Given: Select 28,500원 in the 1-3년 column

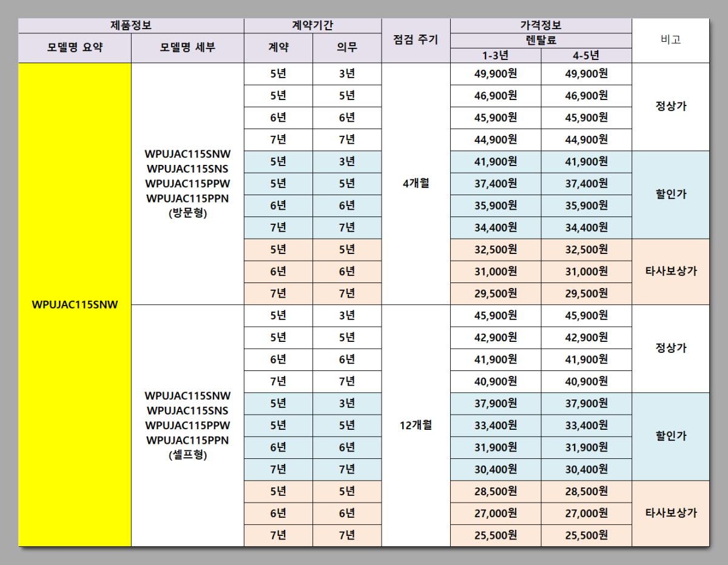Looking at the screenshot, I should click(x=496, y=492).
